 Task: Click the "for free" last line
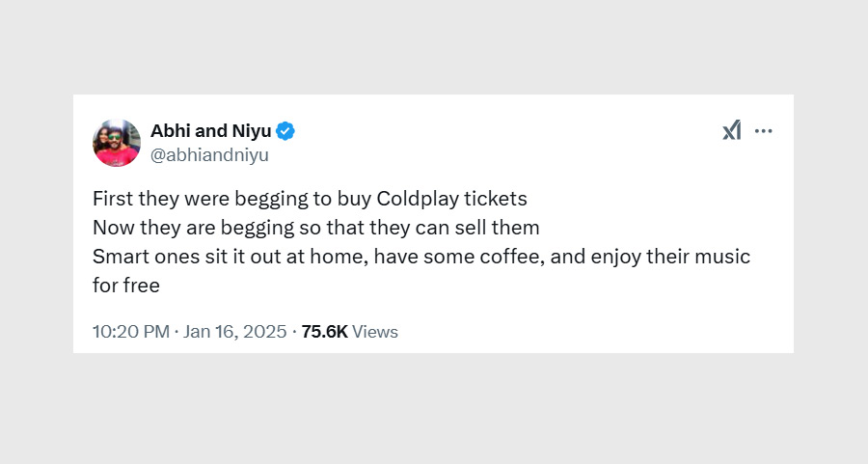coord(126,287)
